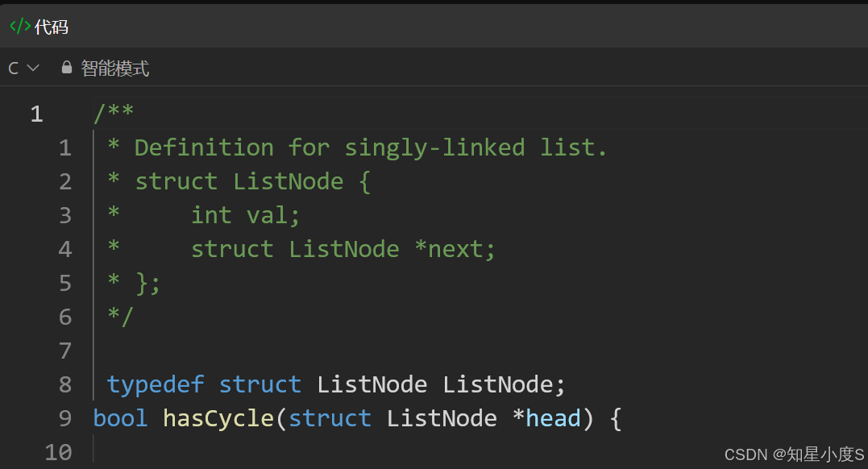Click the 'Definition for singly-linked list' comment
The height and width of the screenshot is (469, 868).
tap(371, 147)
